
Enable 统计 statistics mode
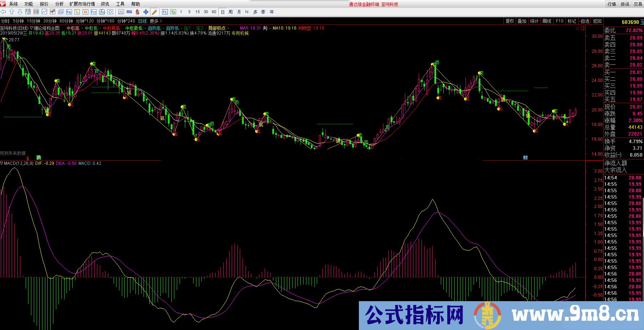click(534, 21)
